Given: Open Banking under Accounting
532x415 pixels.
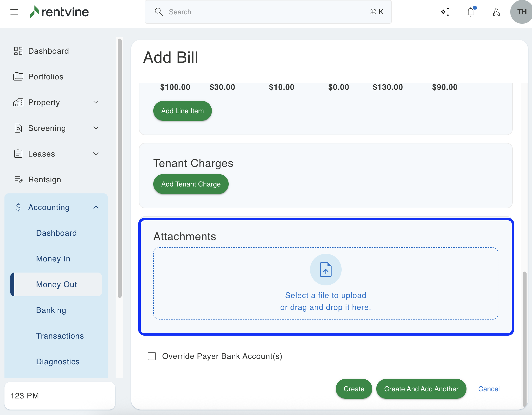Looking at the screenshot, I should coord(51,310).
